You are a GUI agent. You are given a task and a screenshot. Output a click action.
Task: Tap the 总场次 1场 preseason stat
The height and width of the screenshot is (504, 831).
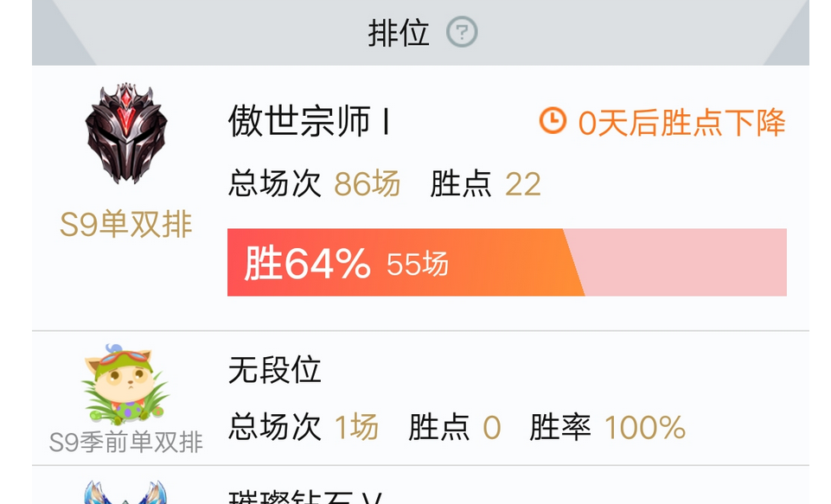(x=304, y=427)
